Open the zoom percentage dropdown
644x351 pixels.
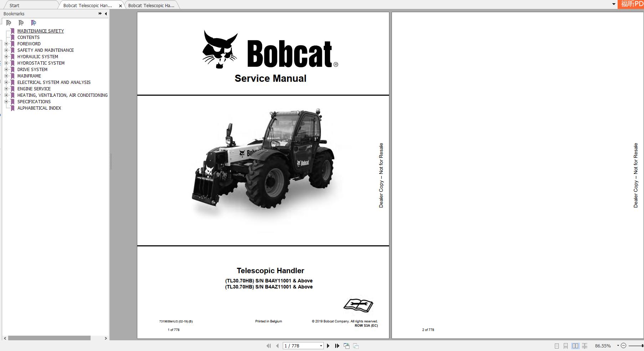tap(618, 345)
